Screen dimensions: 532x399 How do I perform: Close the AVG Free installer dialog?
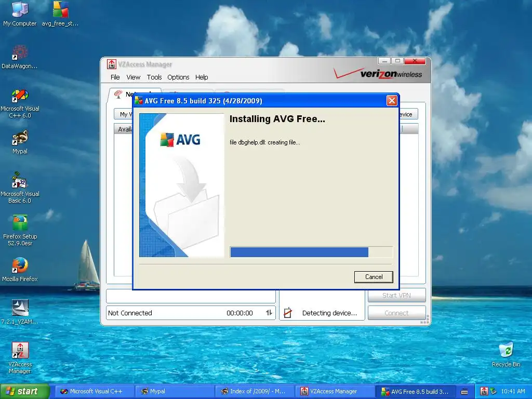point(392,100)
